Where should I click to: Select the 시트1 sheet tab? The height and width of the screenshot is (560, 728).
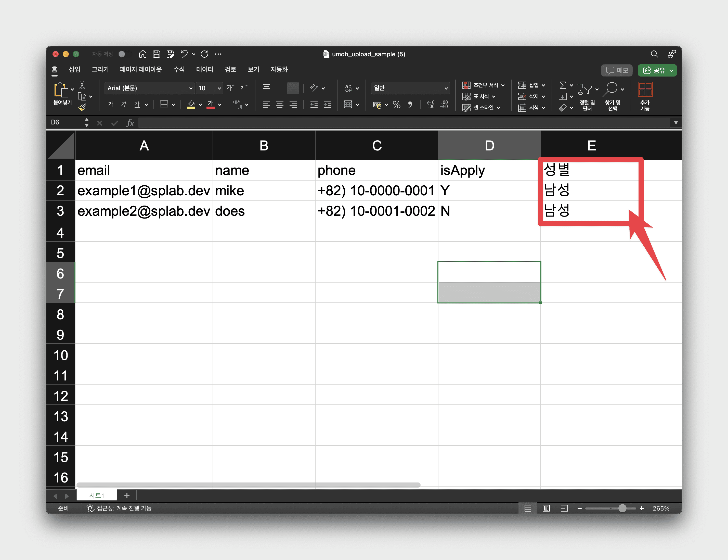(x=97, y=495)
